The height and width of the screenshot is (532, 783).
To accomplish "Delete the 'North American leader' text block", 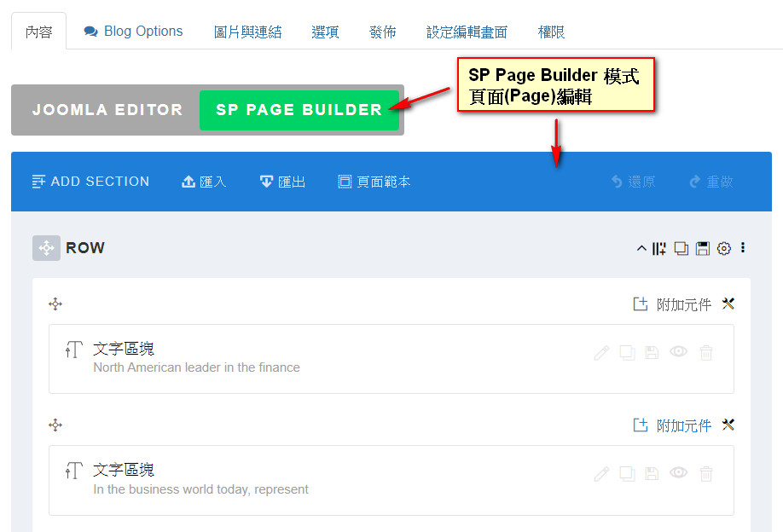I will coord(706,352).
